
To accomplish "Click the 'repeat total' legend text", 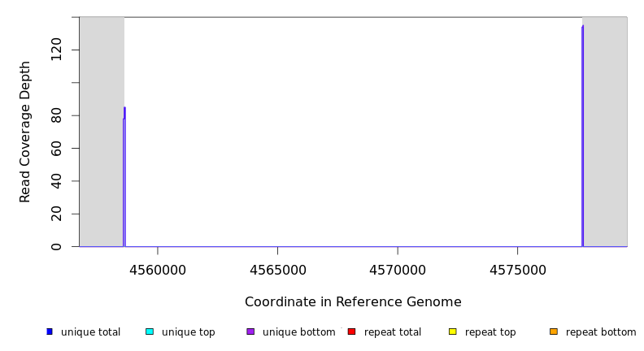I will 393,332.
